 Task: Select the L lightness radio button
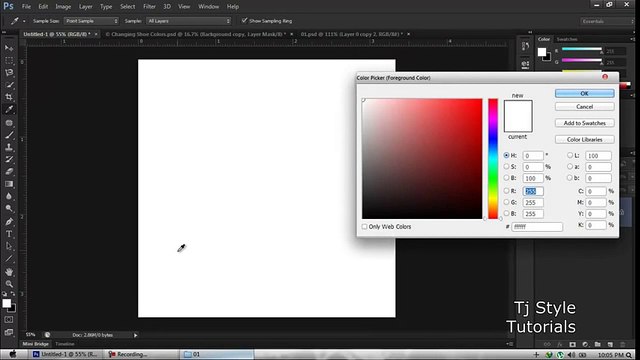point(570,156)
